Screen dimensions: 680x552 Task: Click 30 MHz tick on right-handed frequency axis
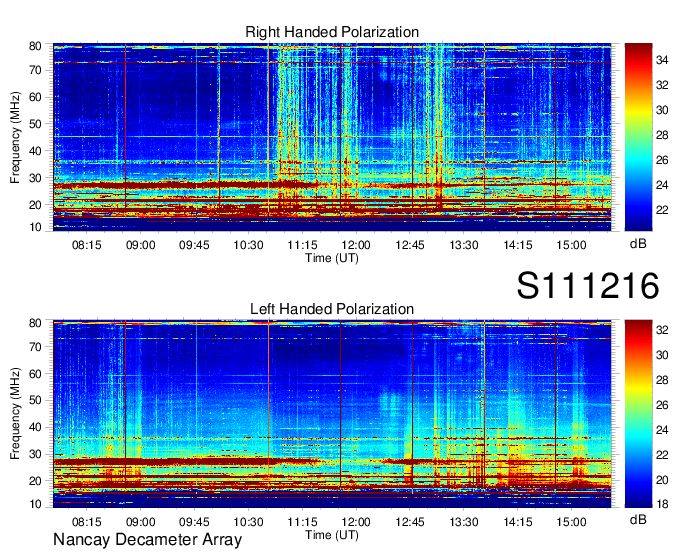click(35, 178)
